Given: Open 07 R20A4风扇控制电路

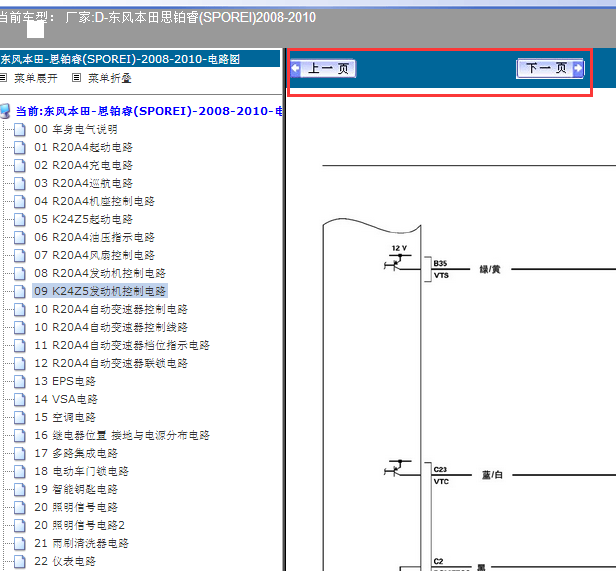Looking at the screenshot, I should pyautogui.click(x=94, y=255).
